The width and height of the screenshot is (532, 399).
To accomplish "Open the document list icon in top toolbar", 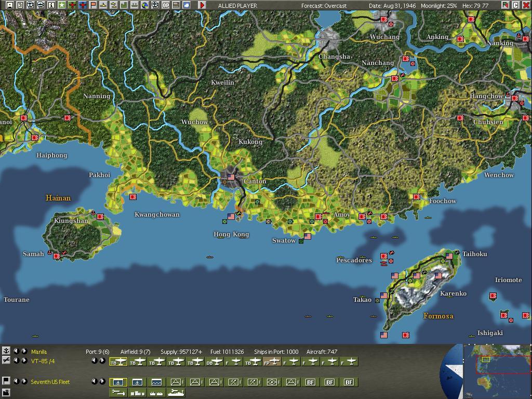I will coord(20,5).
